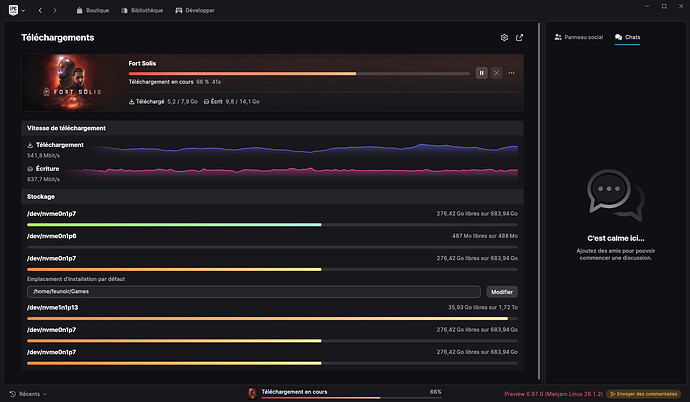The width and height of the screenshot is (690, 402).
Task: Click the Modifier button
Action: click(502, 292)
